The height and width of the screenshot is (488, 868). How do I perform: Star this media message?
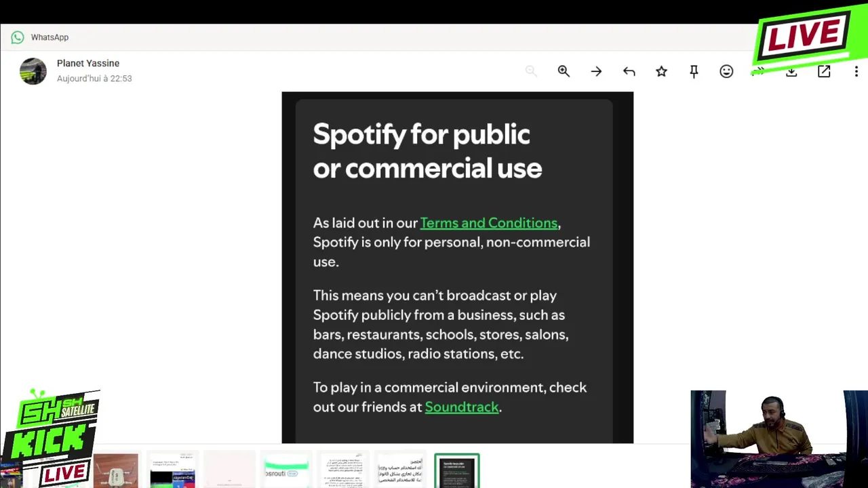point(661,71)
